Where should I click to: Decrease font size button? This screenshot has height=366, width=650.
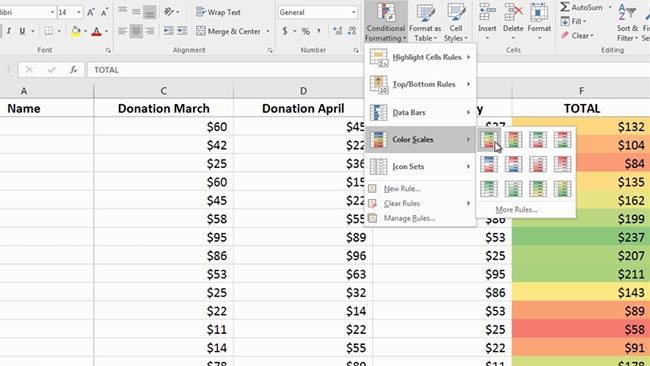(x=104, y=12)
